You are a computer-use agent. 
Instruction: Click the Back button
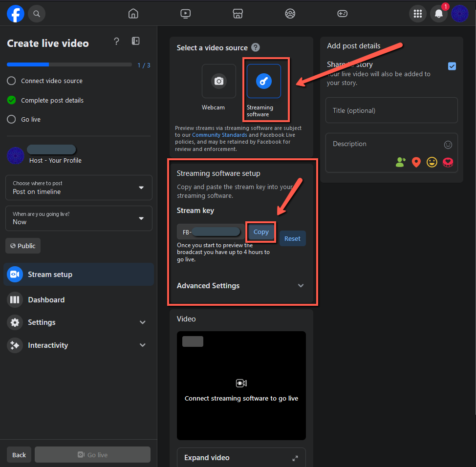click(x=19, y=455)
